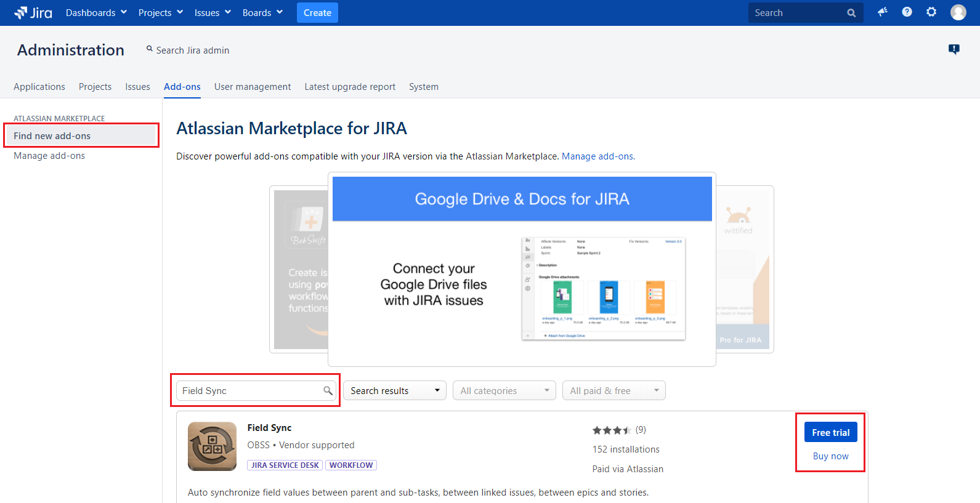Click the Jira logo in header
This screenshot has height=503, width=980.
click(33, 13)
